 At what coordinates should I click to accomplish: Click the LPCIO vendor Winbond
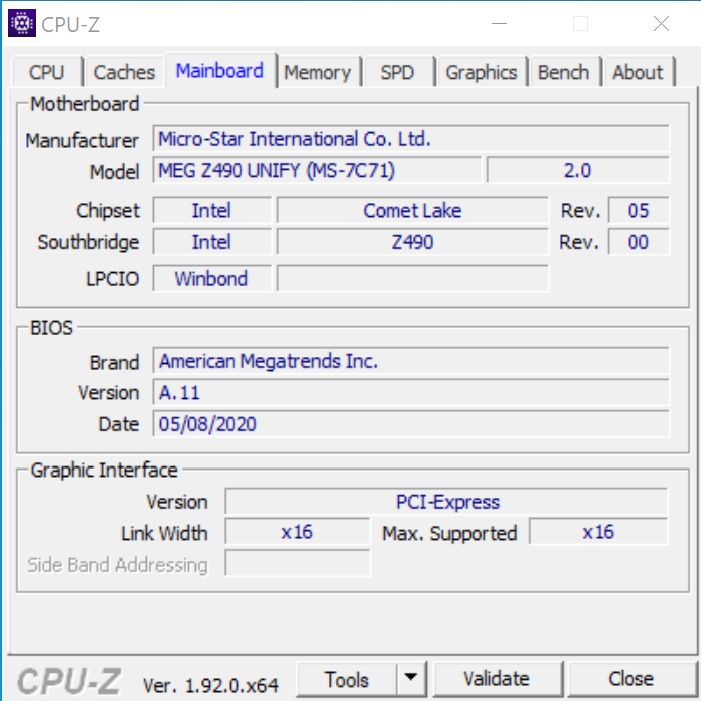pos(211,279)
